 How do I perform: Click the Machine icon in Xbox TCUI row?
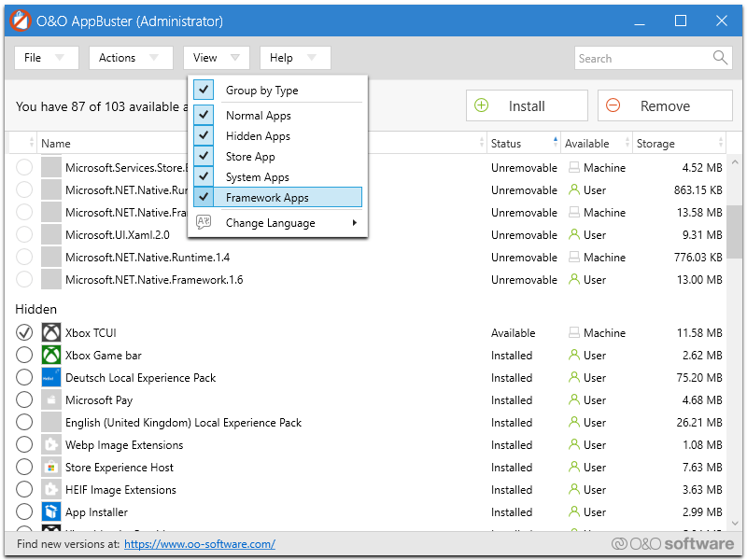574,332
